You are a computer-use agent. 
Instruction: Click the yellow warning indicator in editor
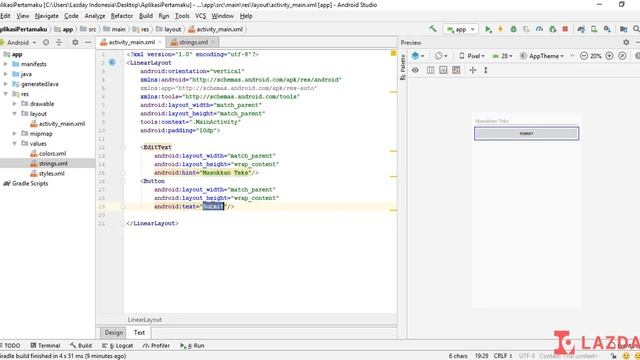click(x=393, y=53)
